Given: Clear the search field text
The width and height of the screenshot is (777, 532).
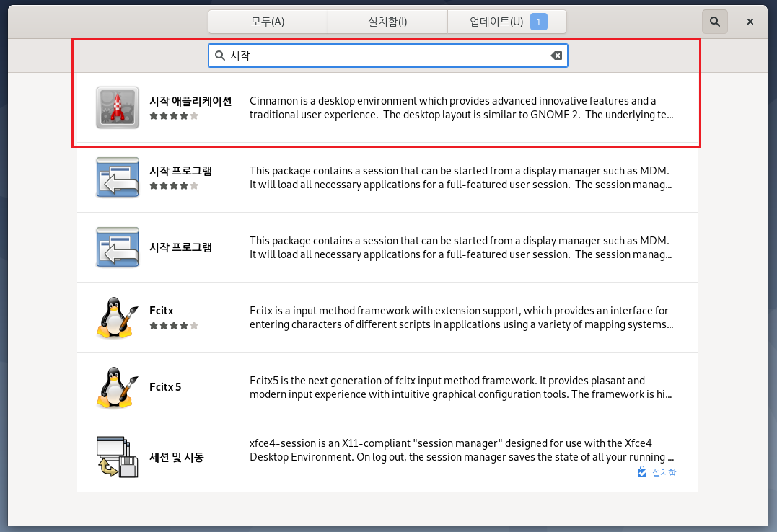Looking at the screenshot, I should pyautogui.click(x=556, y=56).
